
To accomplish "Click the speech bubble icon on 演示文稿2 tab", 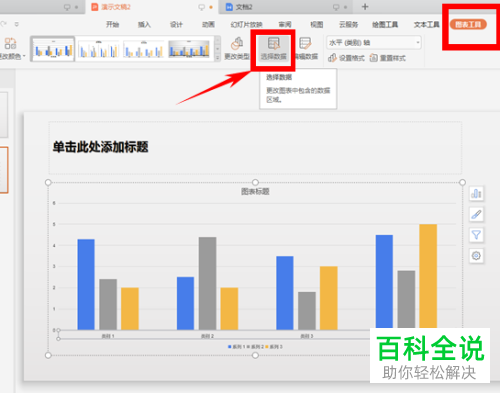I will click(201, 7).
